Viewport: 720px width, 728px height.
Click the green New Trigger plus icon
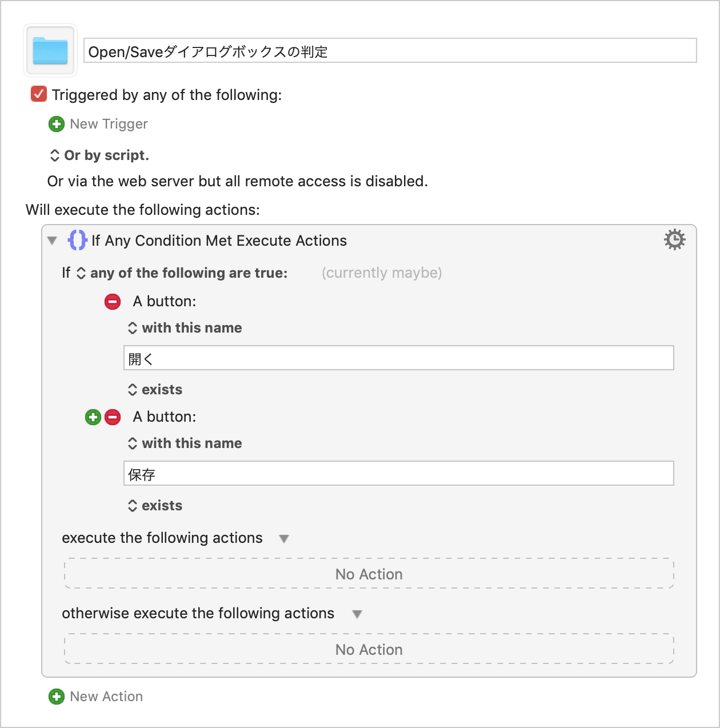click(x=57, y=124)
